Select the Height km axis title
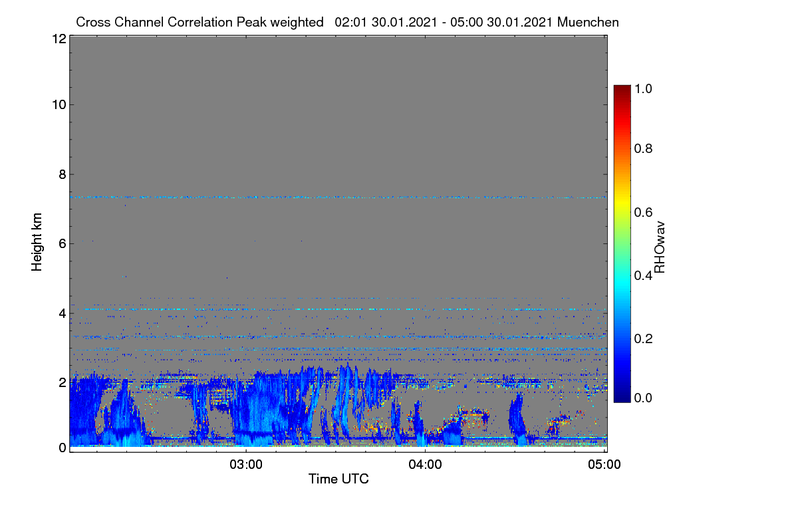This screenshot has width=798, height=532. click(x=37, y=242)
